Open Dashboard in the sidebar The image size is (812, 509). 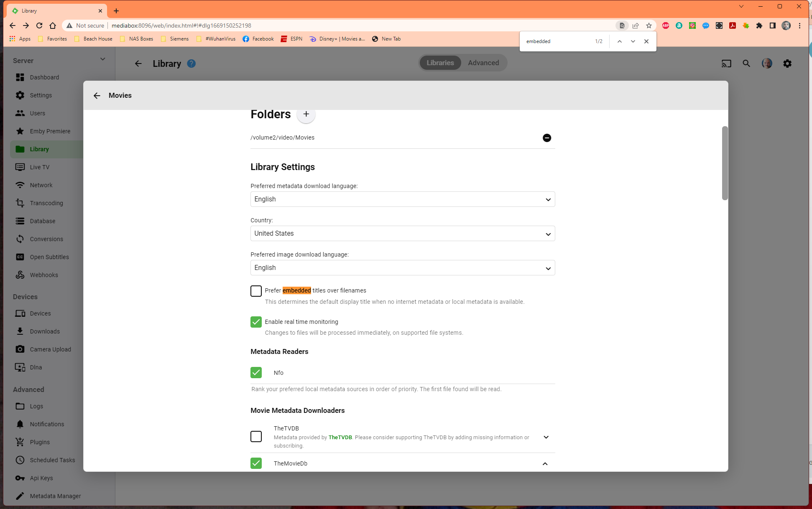pos(44,77)
